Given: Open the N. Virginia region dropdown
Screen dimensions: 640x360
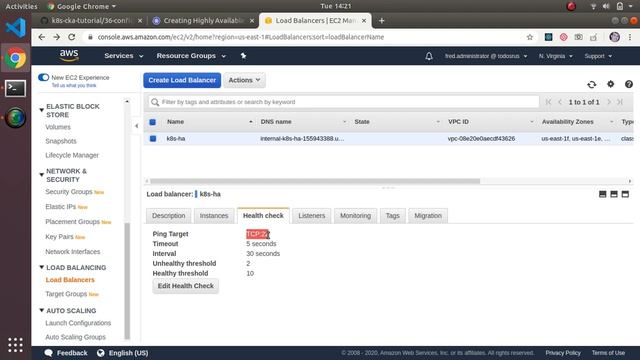Looking at the screenshot, I should [x=556, y=56].
